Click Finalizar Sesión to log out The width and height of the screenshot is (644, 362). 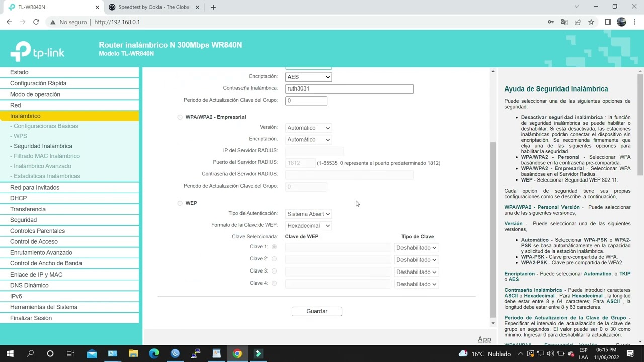point(69,318)
